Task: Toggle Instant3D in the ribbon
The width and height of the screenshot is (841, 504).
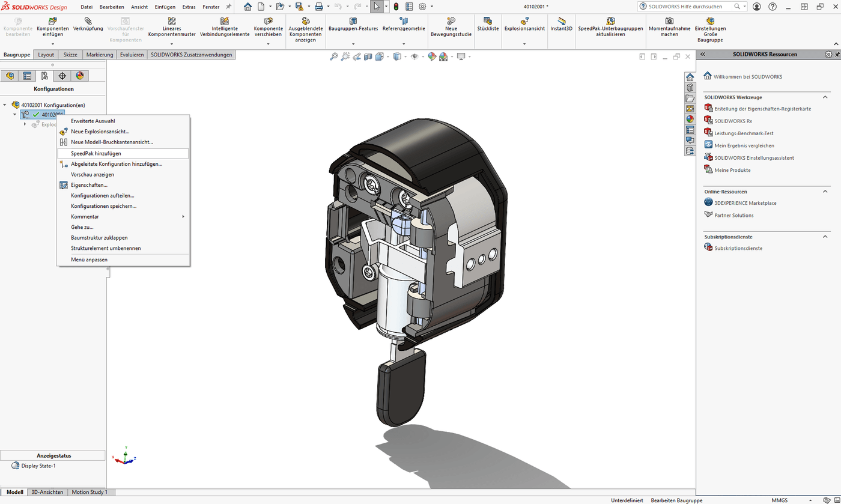Action: pyautogui.click(x=562, y=24)
